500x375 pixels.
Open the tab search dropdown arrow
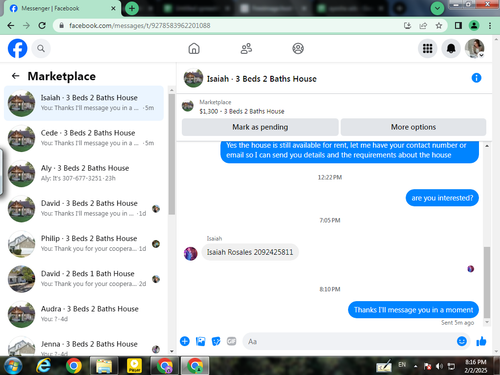pyautogui.click(x=437, y=8)
